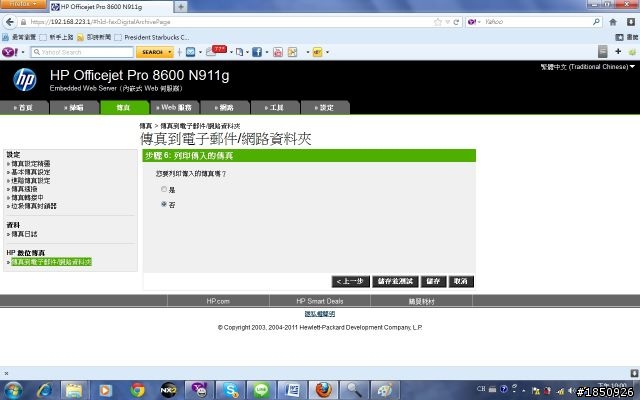Click the 上一步 (Back) button
Viewport: 640px width, 400px height.
[351, 281]
